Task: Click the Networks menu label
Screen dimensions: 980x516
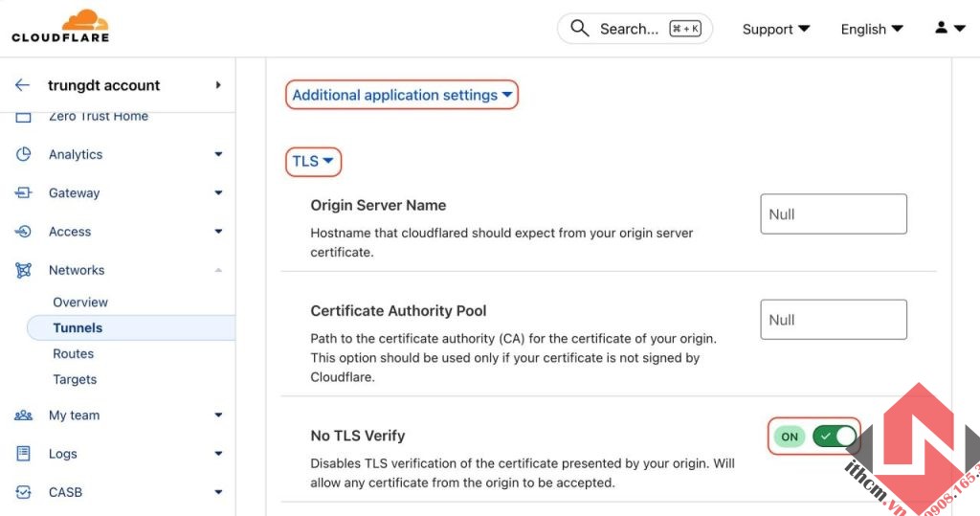Action: (77, 270)
